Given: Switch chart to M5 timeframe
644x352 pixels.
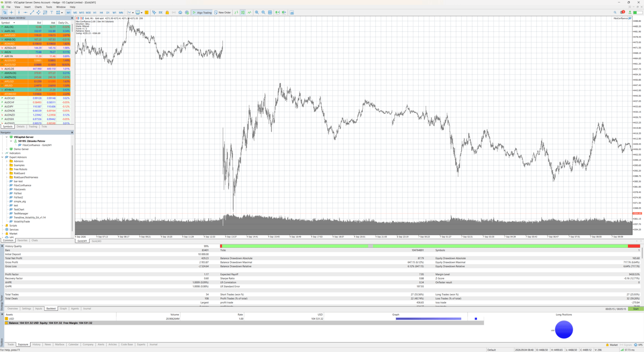Looking at the screenshot, I should coord(75,12).
